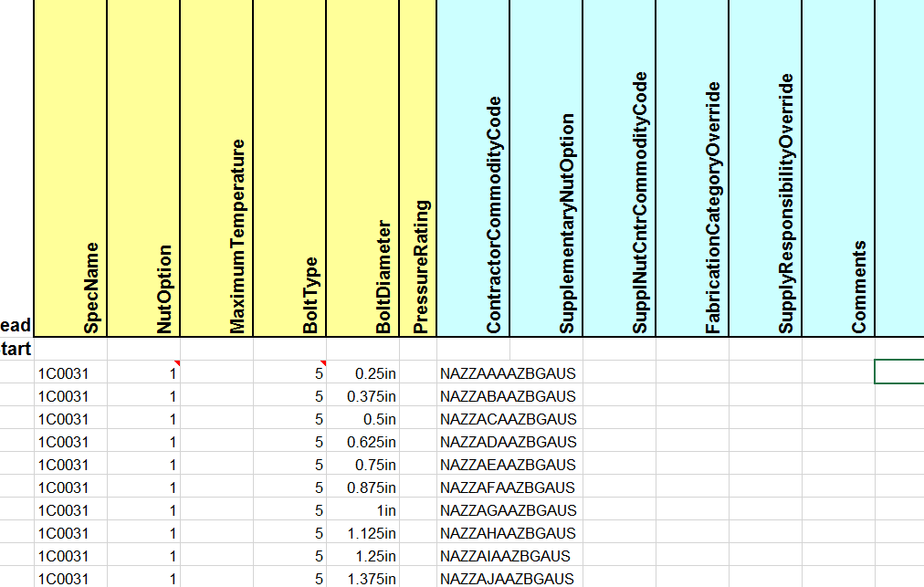Viewport: 924px width, 587px height.
Task: Select the SpecName column header
Action: tap(70, 168)
